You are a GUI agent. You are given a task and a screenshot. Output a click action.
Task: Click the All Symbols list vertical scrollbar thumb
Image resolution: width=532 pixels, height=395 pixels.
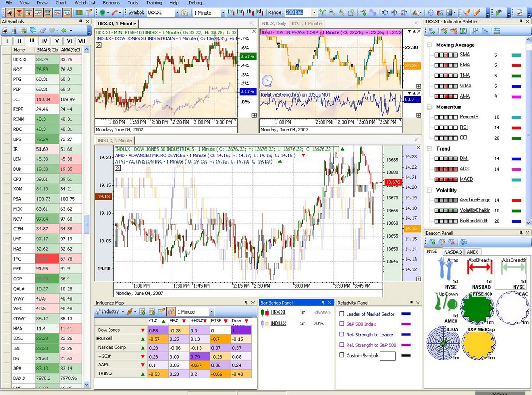pyautogui.click(x=87, y=224)
